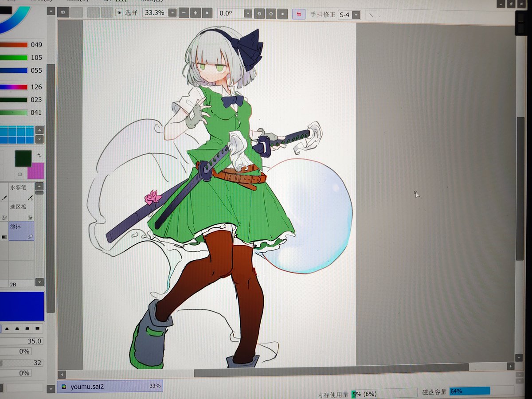Swap foreground and background colors arrow icon
532x399 pixels.
[39, 155]
